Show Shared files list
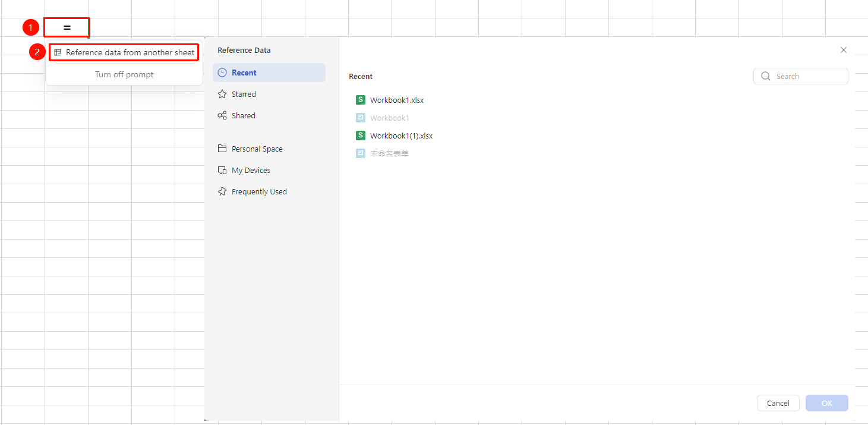The image size is (868, 425). [269, 115]
